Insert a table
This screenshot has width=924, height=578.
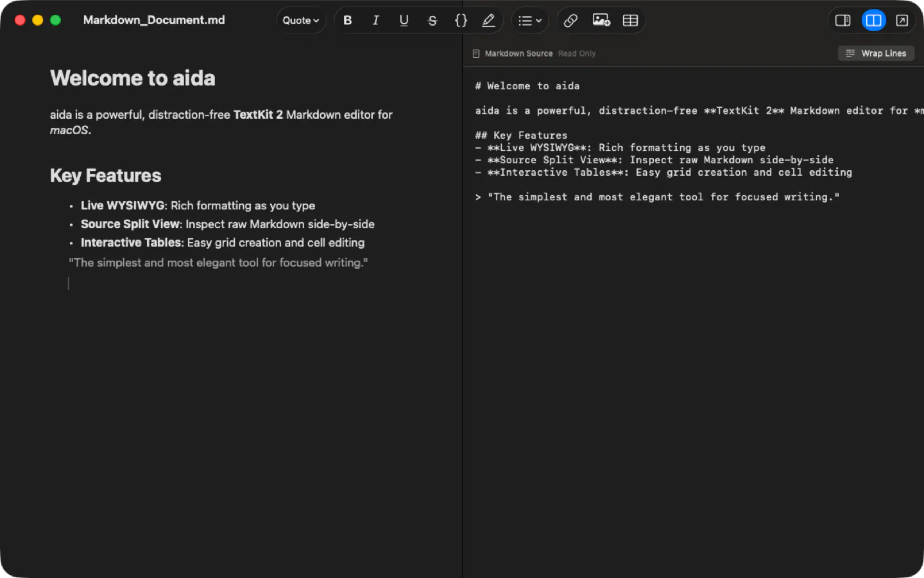(630, 21)
